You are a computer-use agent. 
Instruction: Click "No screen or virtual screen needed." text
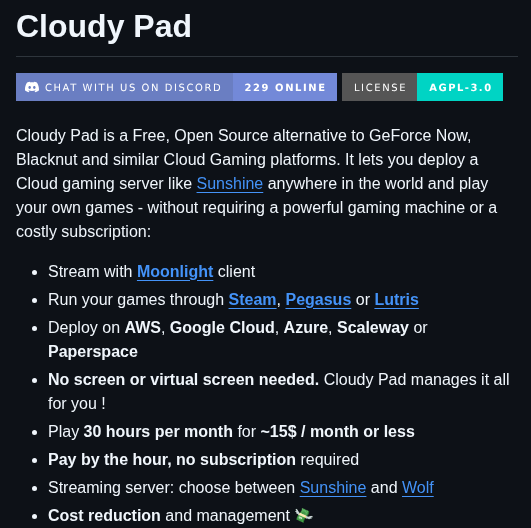point(184,379)
